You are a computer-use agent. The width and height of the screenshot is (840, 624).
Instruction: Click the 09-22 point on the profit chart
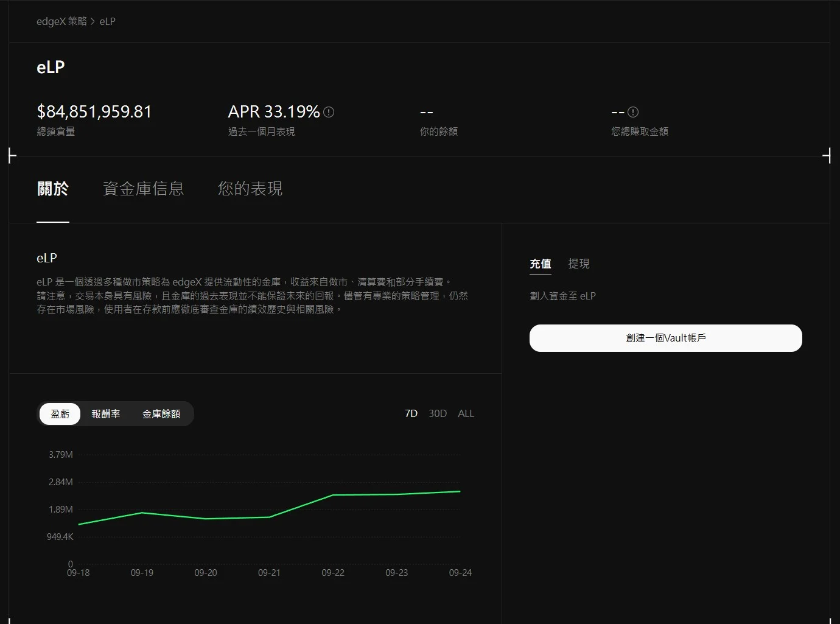click(x=333, y=495)
